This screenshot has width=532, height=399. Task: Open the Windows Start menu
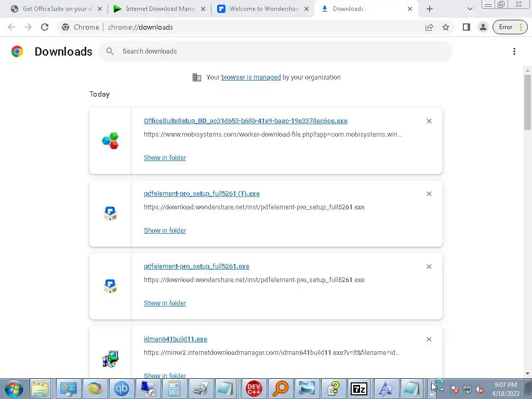[x=14, y=389]
